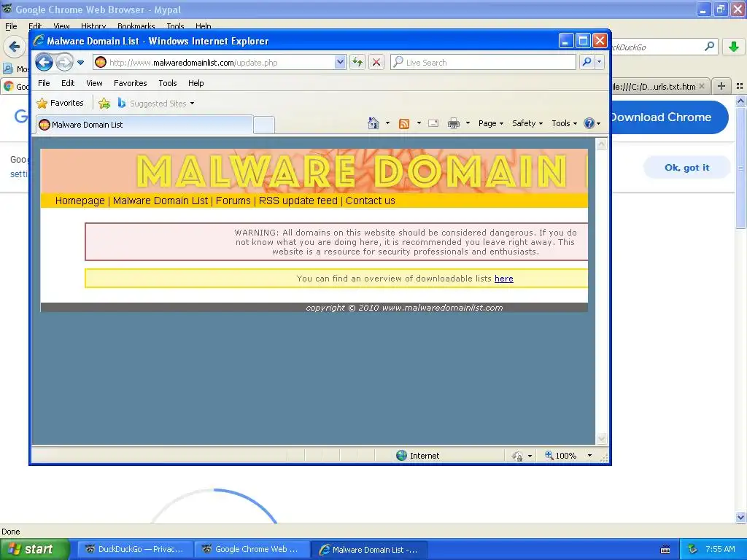Open the Favorites star button
747x560 pixels.
point(60,104)
